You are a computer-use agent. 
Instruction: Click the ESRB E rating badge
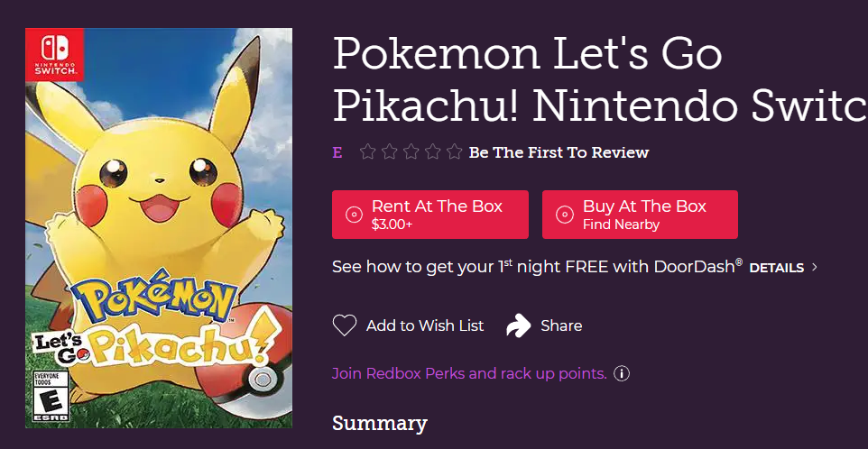51,396
